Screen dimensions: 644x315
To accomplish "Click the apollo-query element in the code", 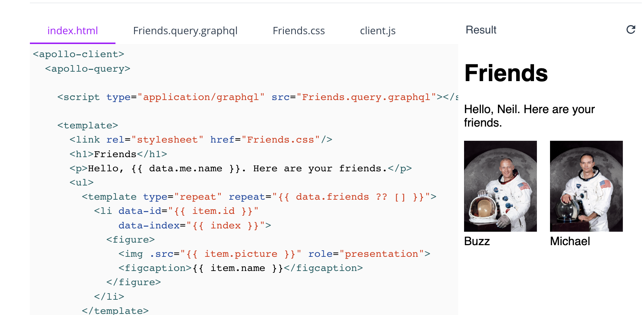I will pyautogui.click(x=87, y=68).
